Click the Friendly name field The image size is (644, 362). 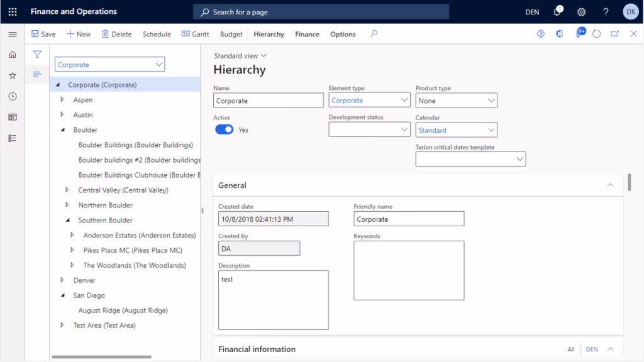click(409, 219)
